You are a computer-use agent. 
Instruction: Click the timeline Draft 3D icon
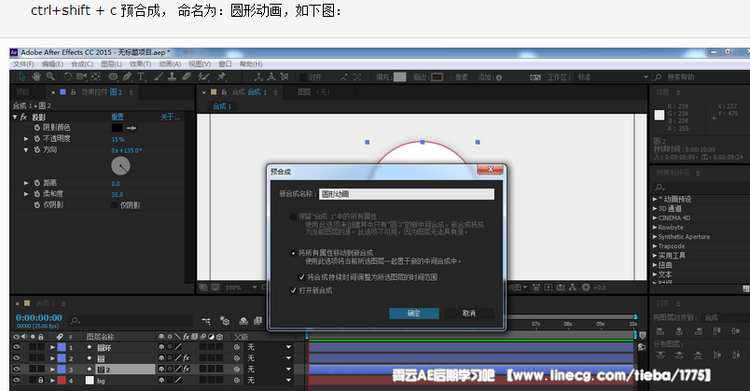pos(225,321)
